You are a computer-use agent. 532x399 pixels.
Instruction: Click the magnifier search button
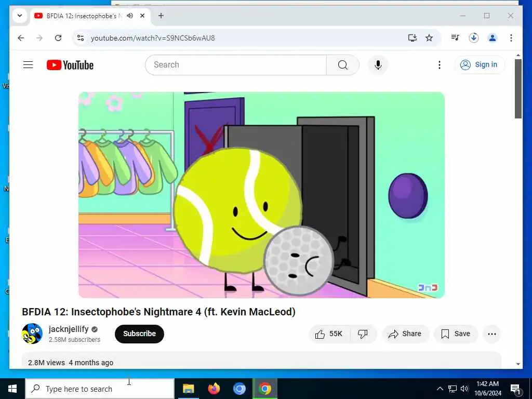(x=343, y=65)
